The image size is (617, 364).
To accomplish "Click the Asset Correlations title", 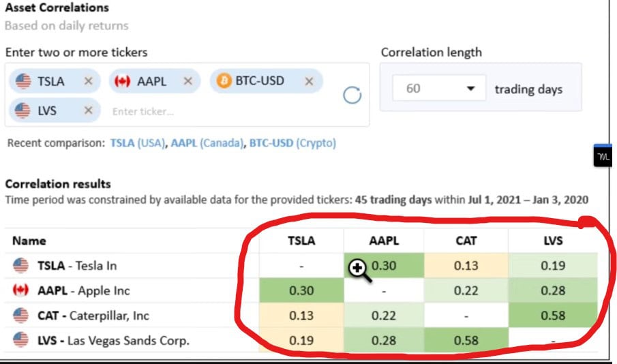I will (x=57, y=7).
